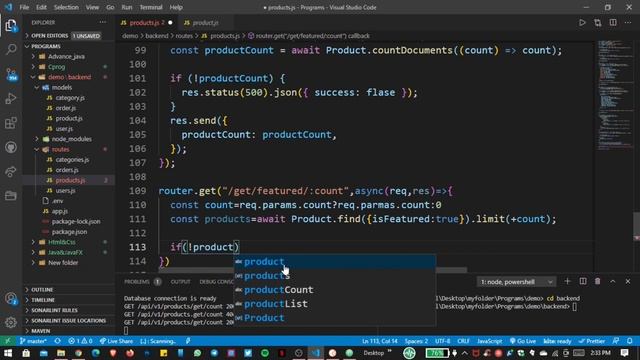Viewport: 640px width, 360px height.
Task: Add a new terminal with plus icon
Action: click(x=567, y=281)
